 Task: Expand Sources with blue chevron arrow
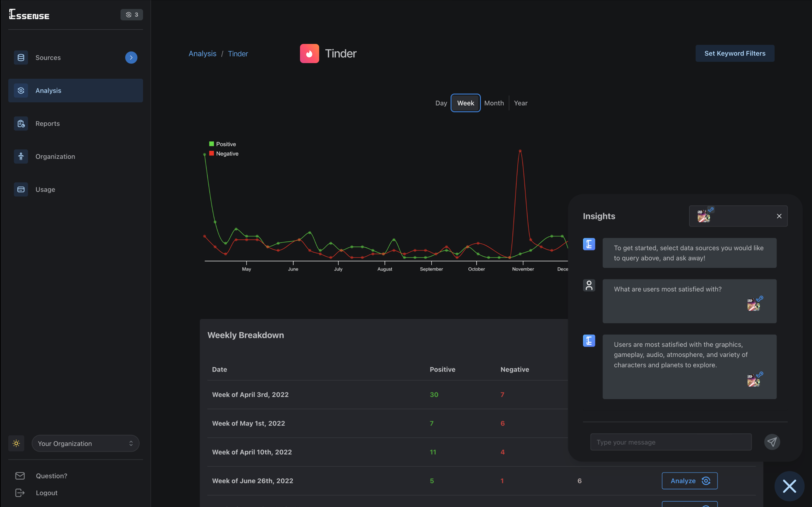(131, 58)
